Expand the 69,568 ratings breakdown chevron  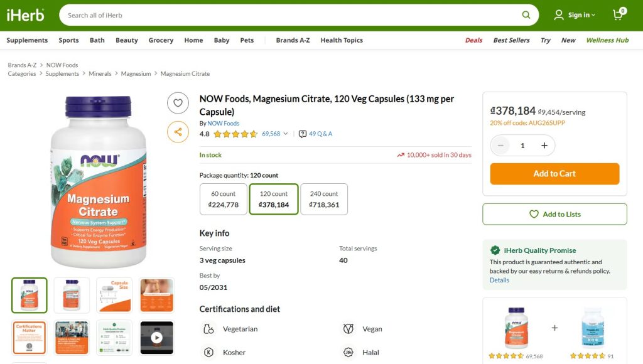tap(286, 134)
